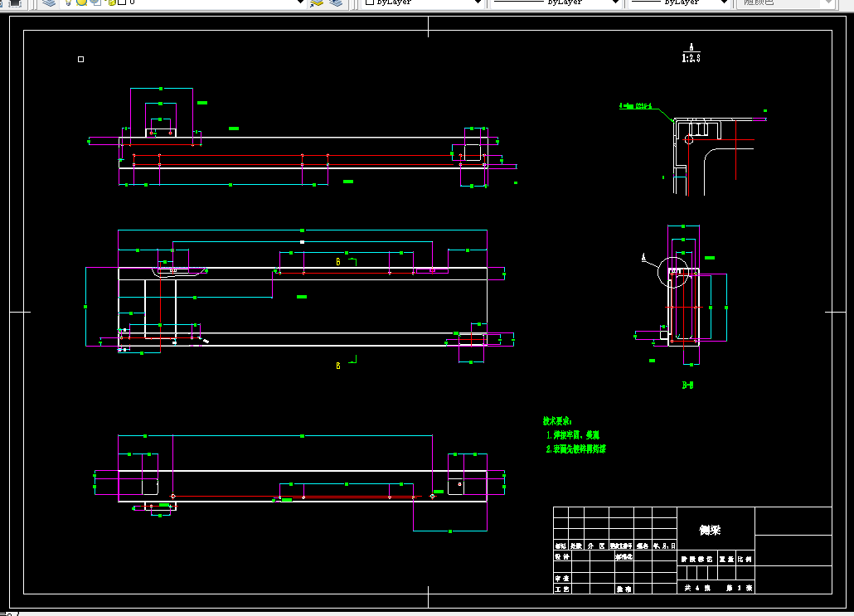Select upper yellow B section marker
Screen dimensions: 854x616
pyautogui.click(x=338, y=262)
